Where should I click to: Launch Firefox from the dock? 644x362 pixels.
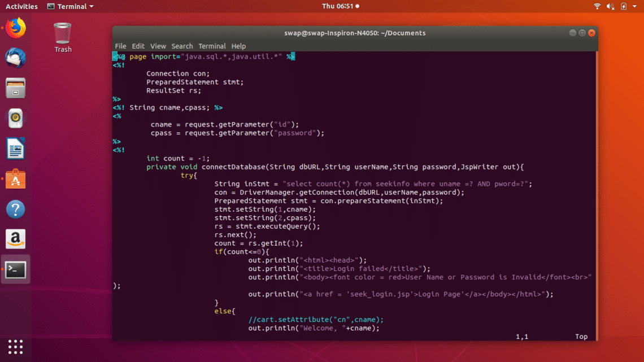[x=15, y=27]
